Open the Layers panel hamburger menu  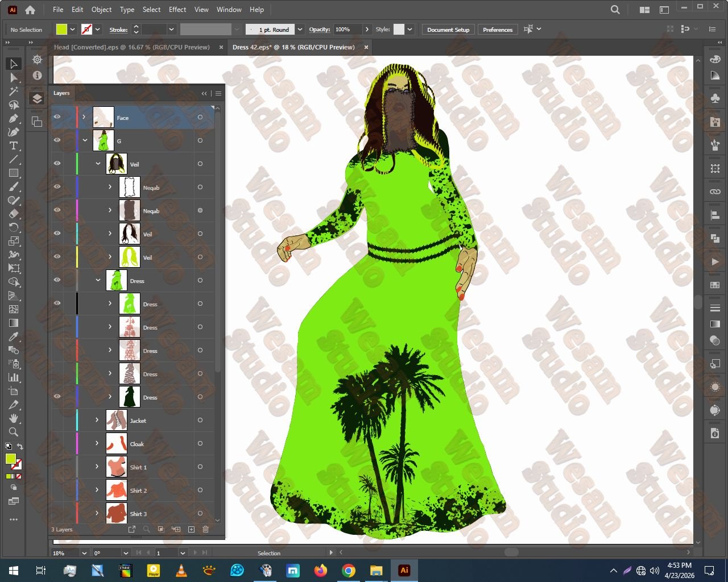pyautogui.click(x=218, y=93)
